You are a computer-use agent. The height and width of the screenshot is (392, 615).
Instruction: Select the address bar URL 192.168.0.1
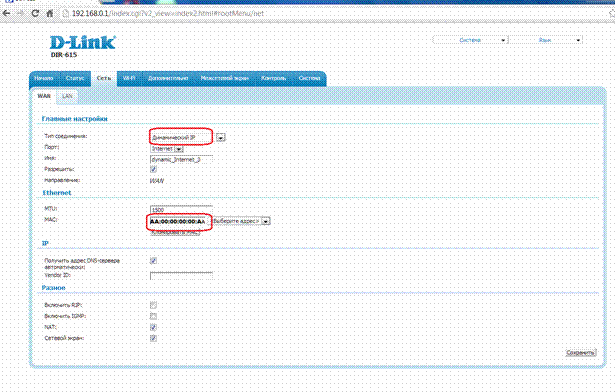point(90,13)
